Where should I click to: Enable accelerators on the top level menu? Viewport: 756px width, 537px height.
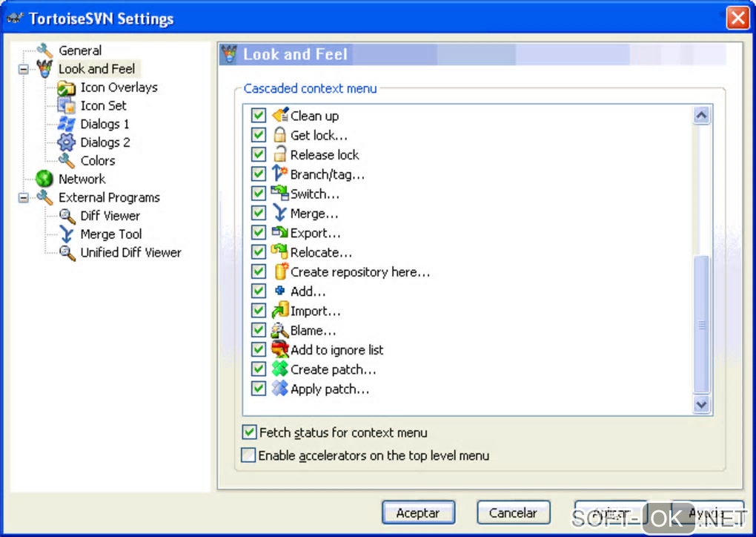[248, 455]
